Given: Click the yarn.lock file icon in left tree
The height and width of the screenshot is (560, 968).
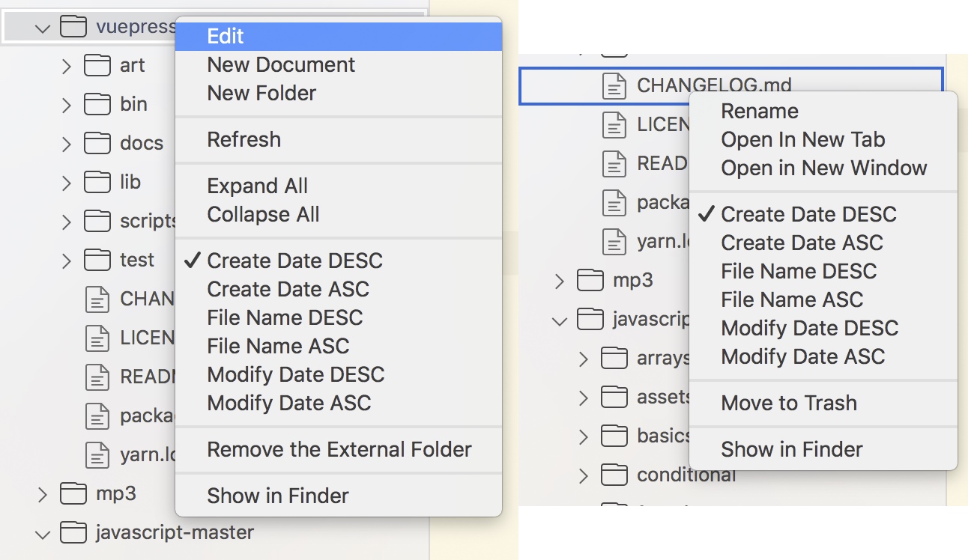Looking at the screenshot, I should coord(97,454).
